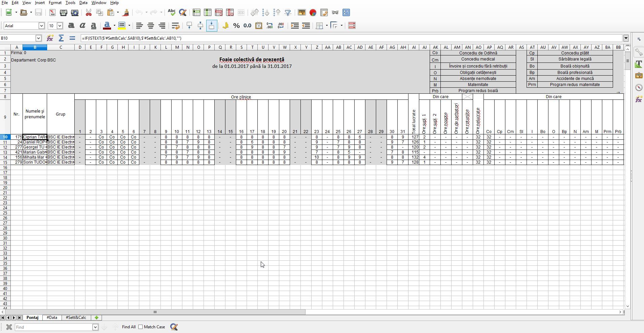This screenshot has width=644, height=333.
Task: Print the document with the printer icon
Action: click(x=63, y=12)
